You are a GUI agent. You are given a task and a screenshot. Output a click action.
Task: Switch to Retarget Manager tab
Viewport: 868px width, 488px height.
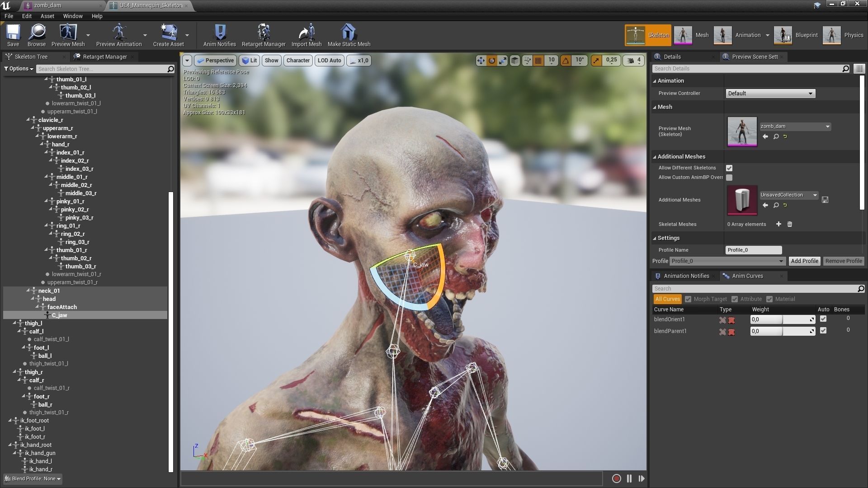click(105, 57)
